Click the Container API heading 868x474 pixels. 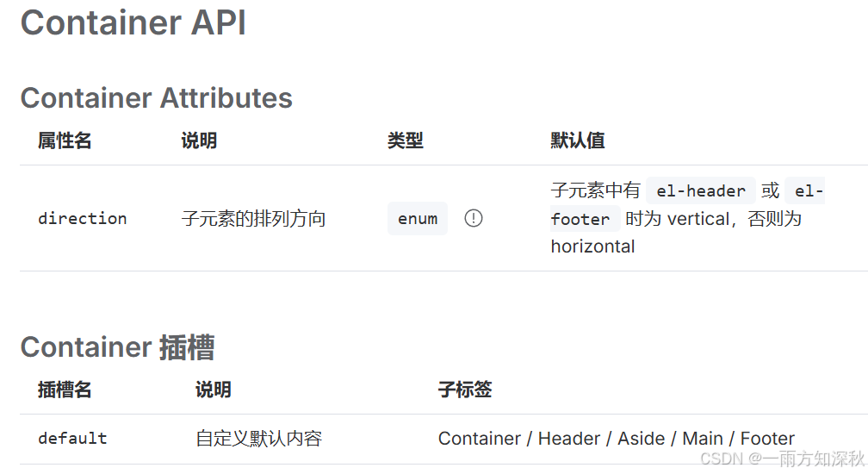click(x=133, y=23)
